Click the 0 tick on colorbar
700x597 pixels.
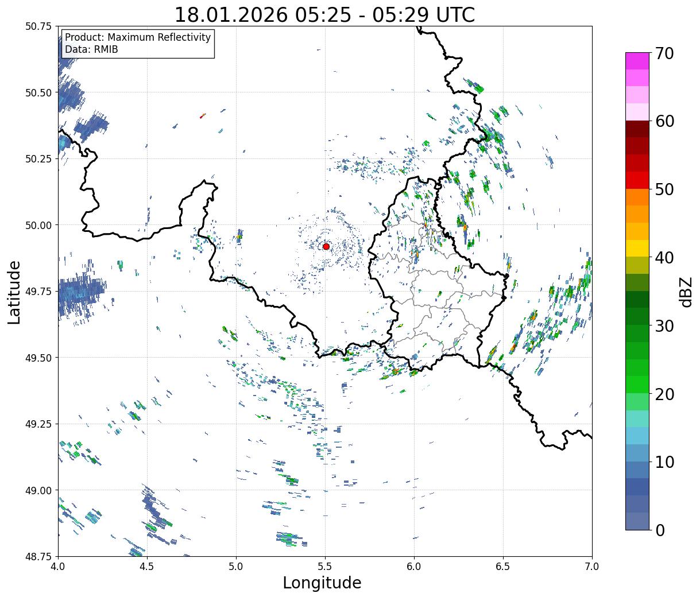660,530
